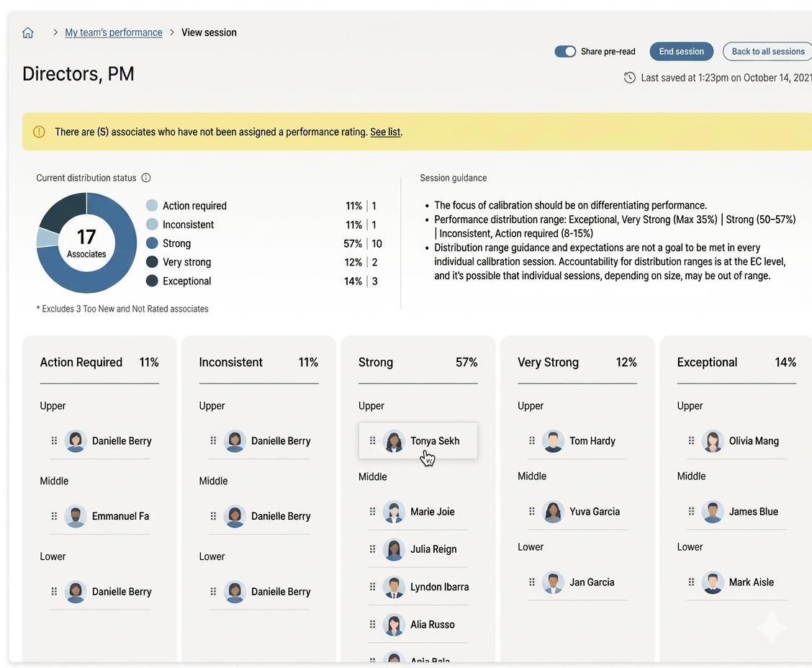812x668 pixels.
Task: Click the Inconsistent column heading
Action: click(231, 362)
